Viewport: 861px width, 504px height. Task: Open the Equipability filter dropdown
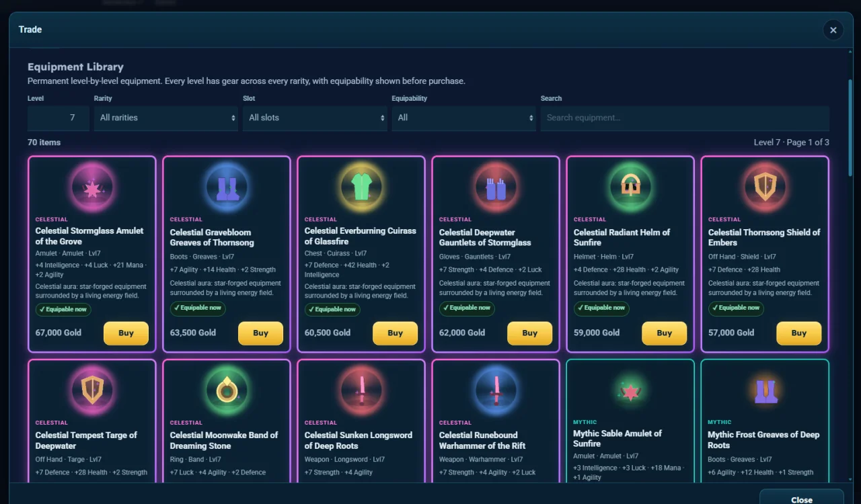463,118
